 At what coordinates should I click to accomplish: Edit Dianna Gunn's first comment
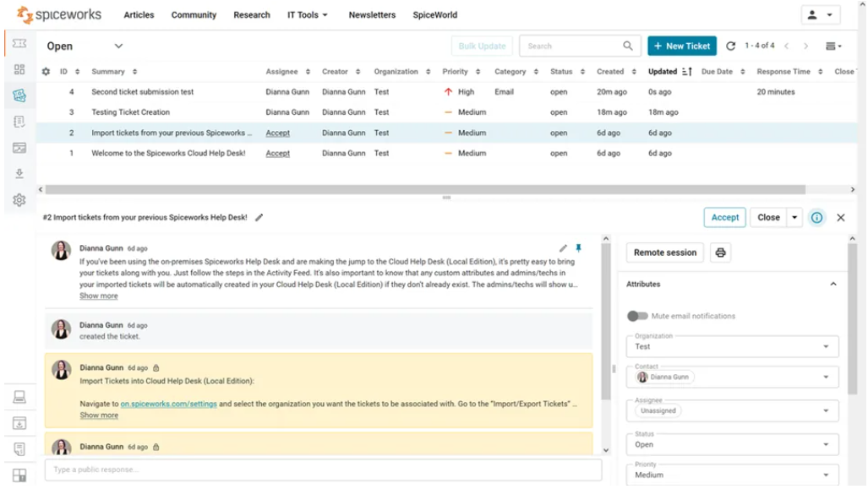click(563, 248)
